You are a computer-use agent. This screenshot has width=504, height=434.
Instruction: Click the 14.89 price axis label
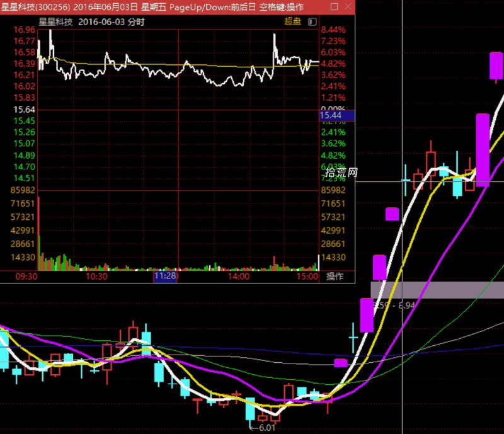point(24,156)
